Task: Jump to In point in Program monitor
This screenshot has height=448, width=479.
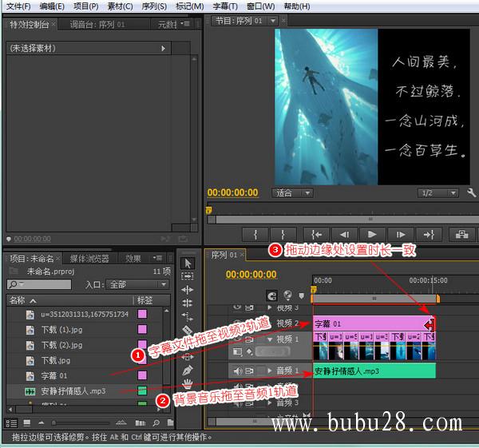Action: 316,235
